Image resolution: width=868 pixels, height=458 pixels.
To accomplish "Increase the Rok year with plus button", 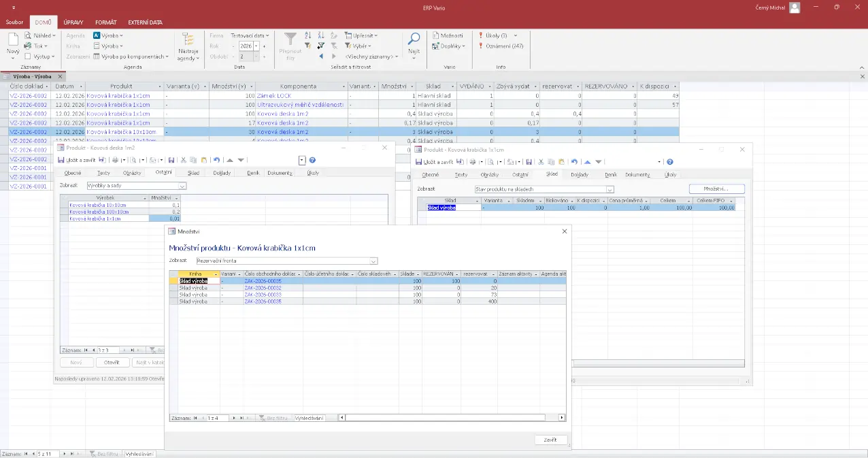I will coord(264,46).
